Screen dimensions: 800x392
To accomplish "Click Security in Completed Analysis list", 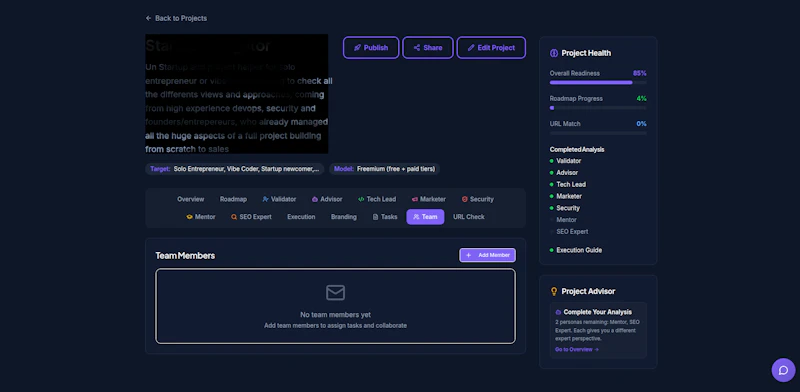I will click(568, 208).
